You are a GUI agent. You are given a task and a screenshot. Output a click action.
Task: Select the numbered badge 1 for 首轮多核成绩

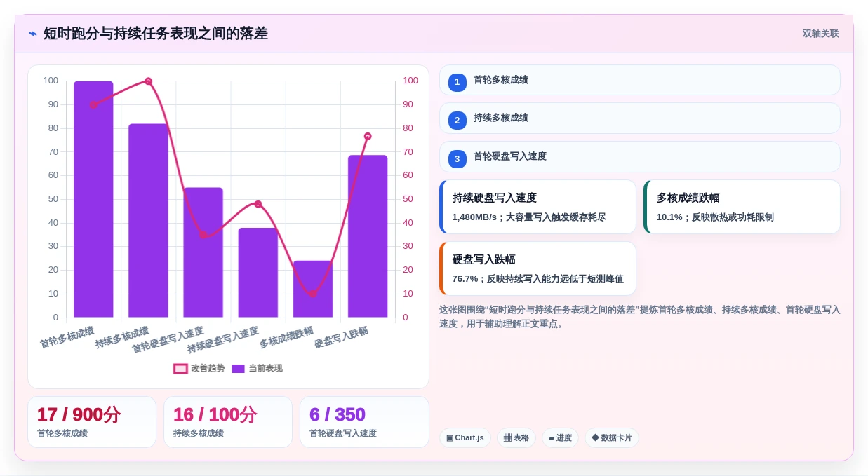[457, 82]
